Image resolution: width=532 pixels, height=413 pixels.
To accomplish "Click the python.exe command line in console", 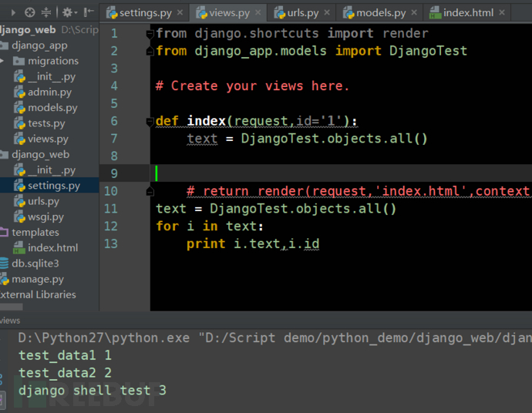I will click(274, 337).
